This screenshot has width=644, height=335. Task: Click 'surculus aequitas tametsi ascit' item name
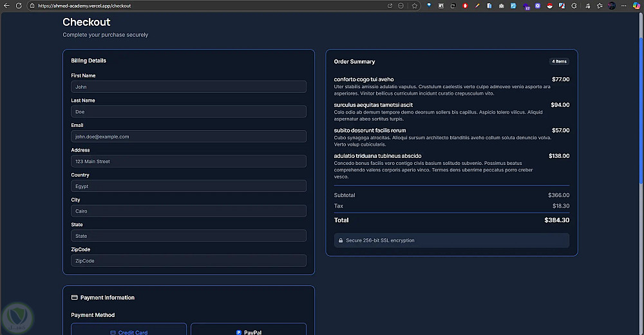[374, 105]
